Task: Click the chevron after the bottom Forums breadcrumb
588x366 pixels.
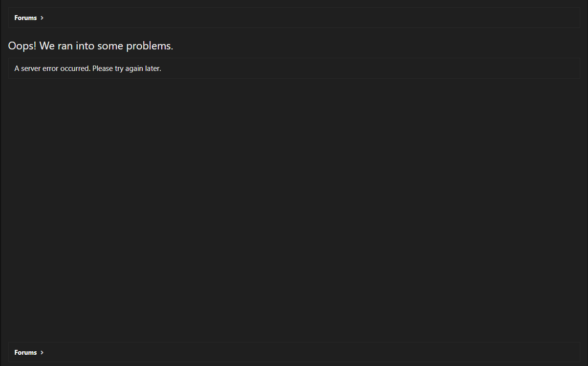Action: click(x=42, y=352)
